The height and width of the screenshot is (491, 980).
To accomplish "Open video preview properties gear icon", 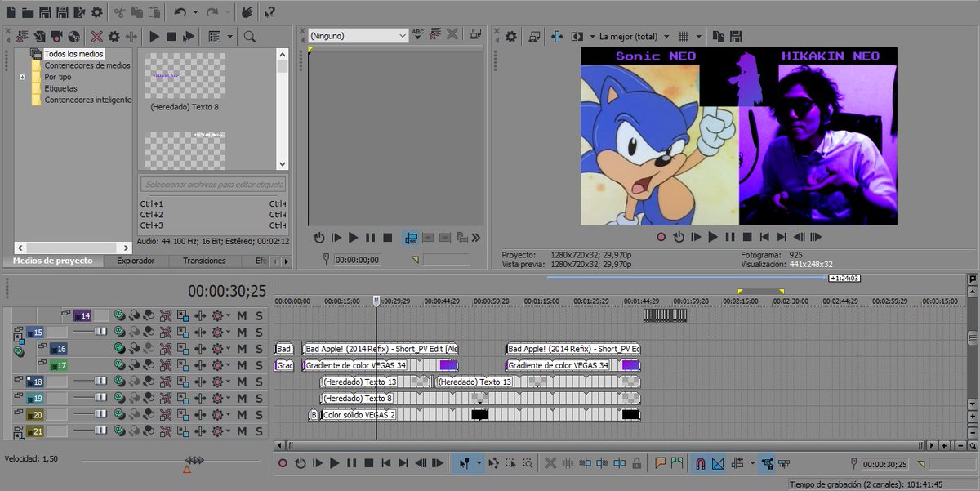I will pyautogui.click(x=511, y=37).
